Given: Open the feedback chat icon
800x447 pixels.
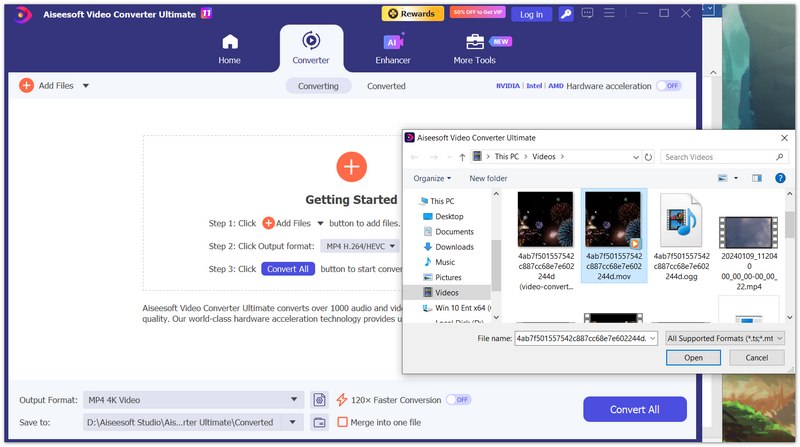Looking at the screenshot, I should [x=587, y=13].
